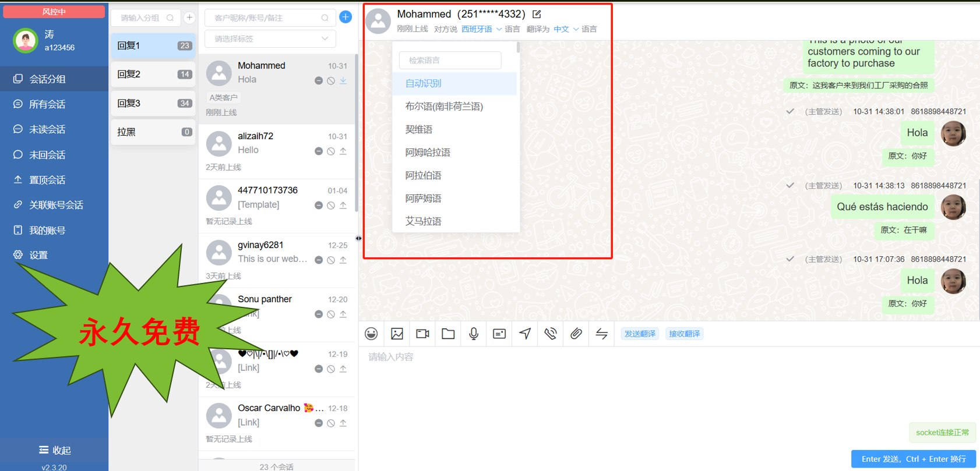Select 阿拉伯语 in the language list
This screenshot has height=471, width=980.
[454, 175]
